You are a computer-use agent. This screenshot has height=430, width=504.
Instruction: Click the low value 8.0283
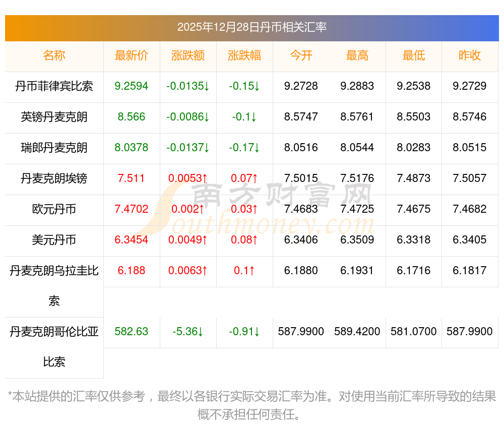(x=414, y=148)
